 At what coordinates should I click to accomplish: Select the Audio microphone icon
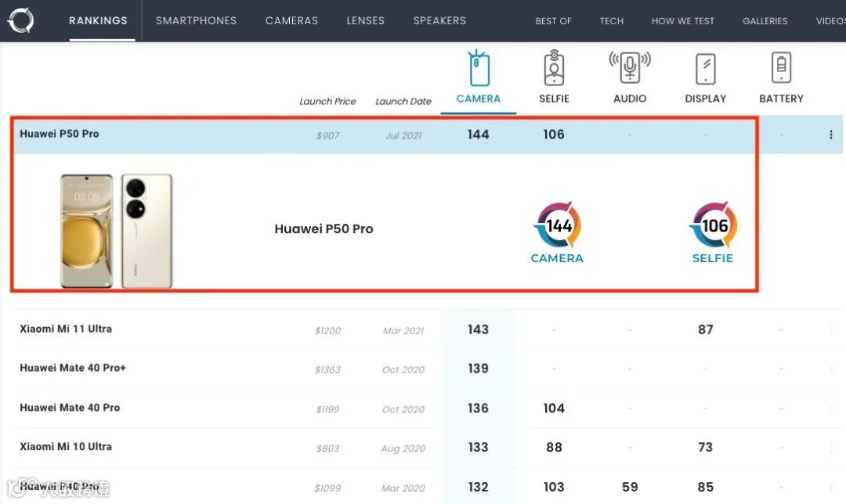[630, 67]
